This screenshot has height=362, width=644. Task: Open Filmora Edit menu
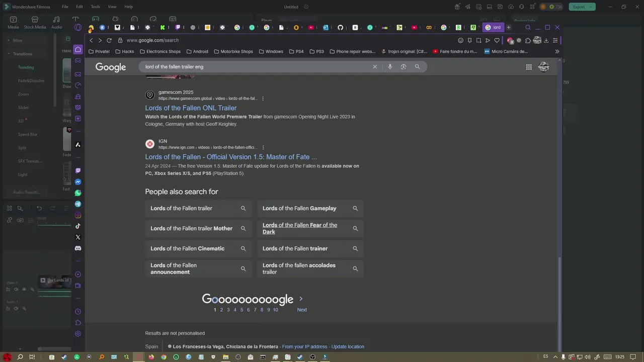pyautogui.click(x=79, y=7)
